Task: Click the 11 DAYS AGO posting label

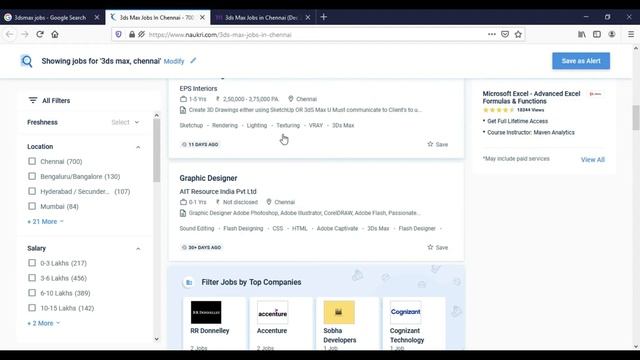Action: (x=200, y=144)
